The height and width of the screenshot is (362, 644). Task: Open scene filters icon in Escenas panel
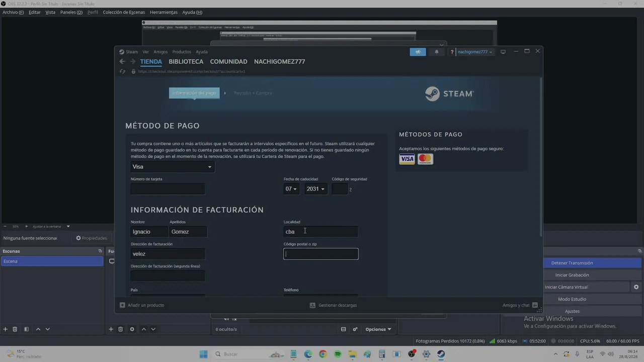click(x=26, y=329)
